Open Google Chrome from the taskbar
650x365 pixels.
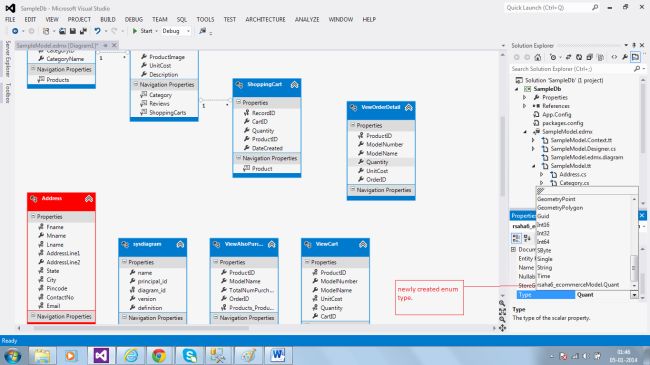[x=158, y=355]
